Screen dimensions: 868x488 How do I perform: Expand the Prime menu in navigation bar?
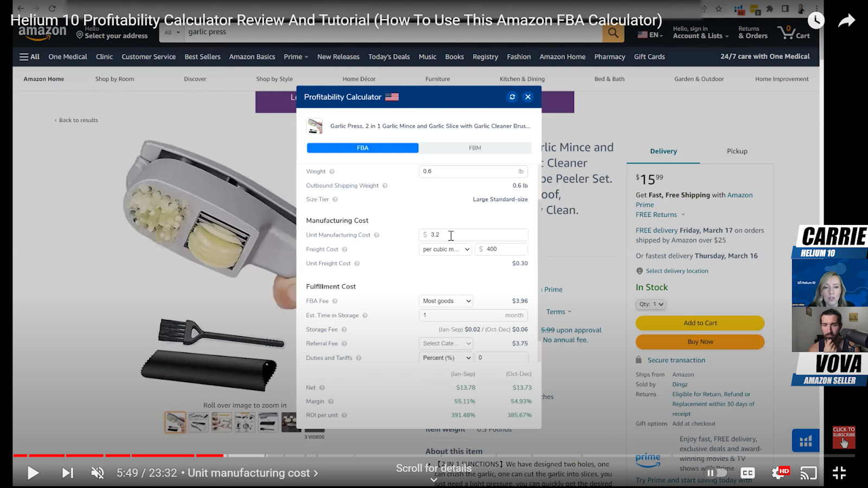click(296, 57)
